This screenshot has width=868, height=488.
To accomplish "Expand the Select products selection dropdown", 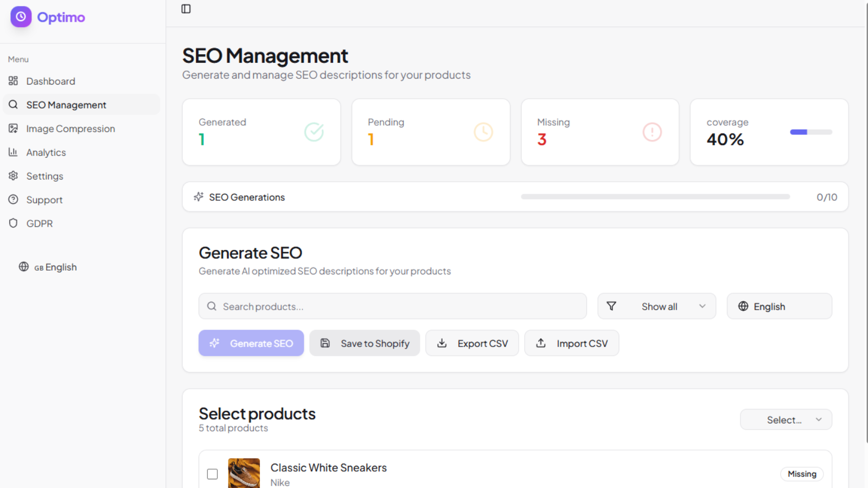I will pos(786,419).
